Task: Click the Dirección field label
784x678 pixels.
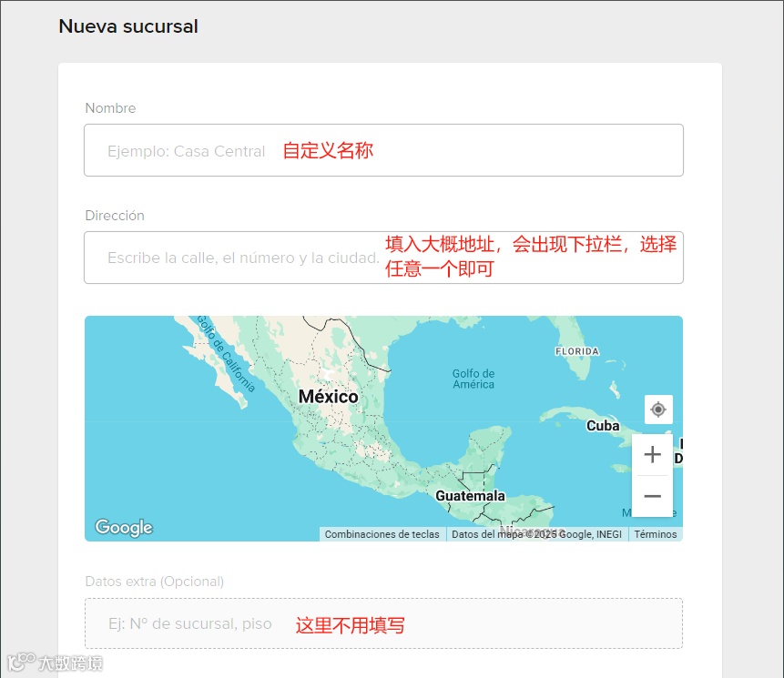Action: pyautogui.click(x=115, y=216)
